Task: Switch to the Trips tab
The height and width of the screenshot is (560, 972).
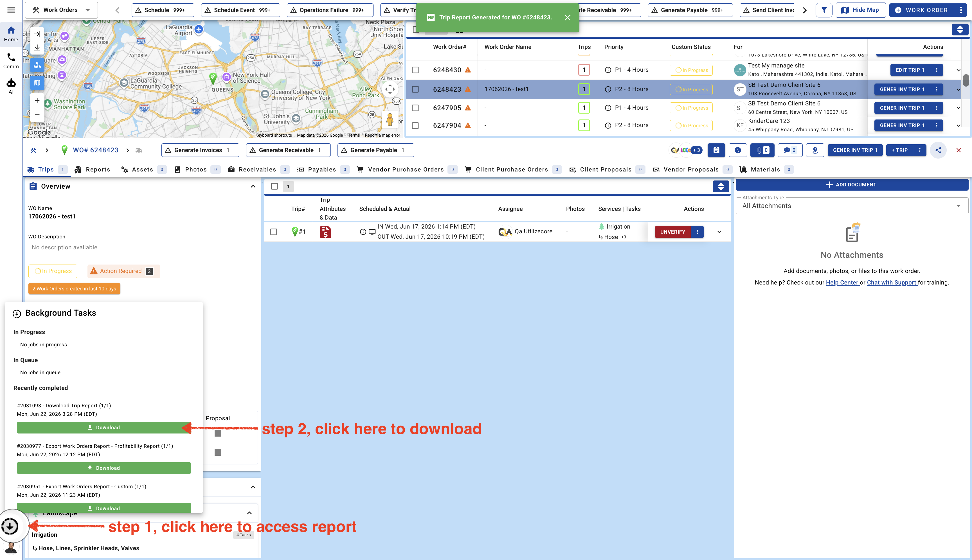Action: click(47, 170)
